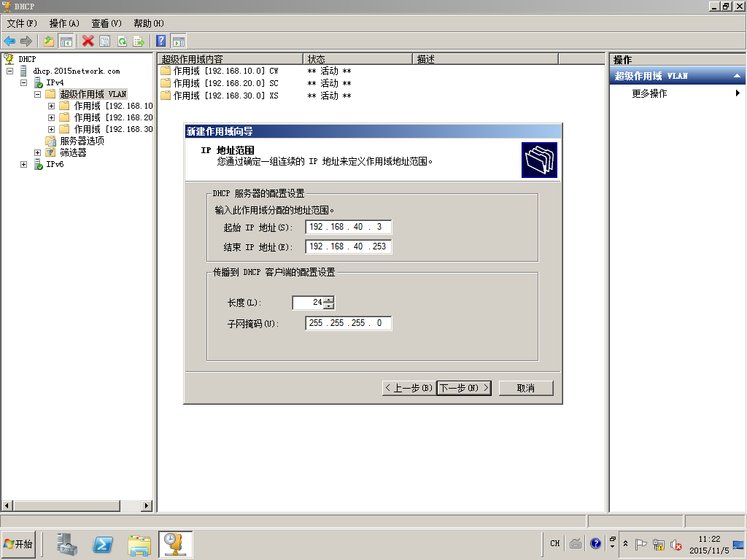
Task: Click the Export List toolbar icon
Action: pyautogui.click(x=139, y=41)
